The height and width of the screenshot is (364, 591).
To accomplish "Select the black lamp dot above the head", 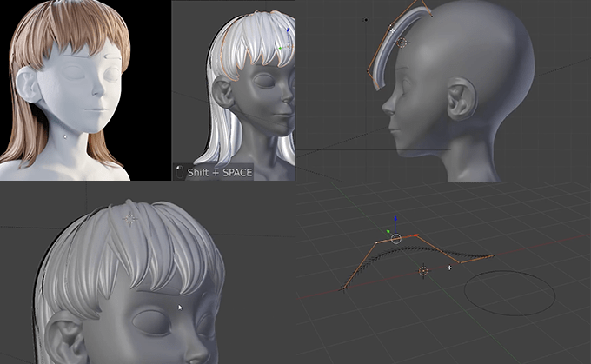I will point(366,20).
